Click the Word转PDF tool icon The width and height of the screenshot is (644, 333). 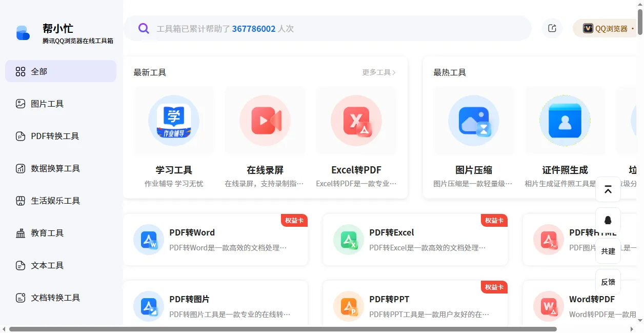pos(548,306)
